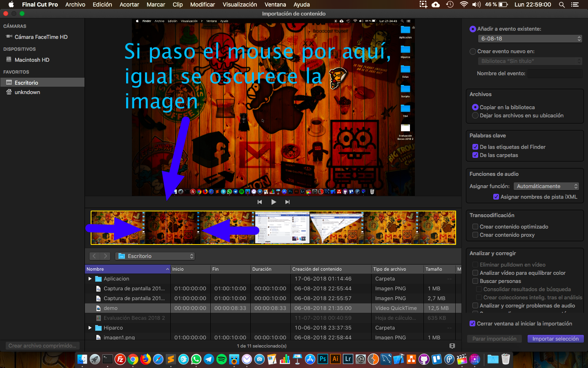Open the 6-08-18 event dropdown
The height and width of the screenshot is (368, 588).
[x=530, y=38]
